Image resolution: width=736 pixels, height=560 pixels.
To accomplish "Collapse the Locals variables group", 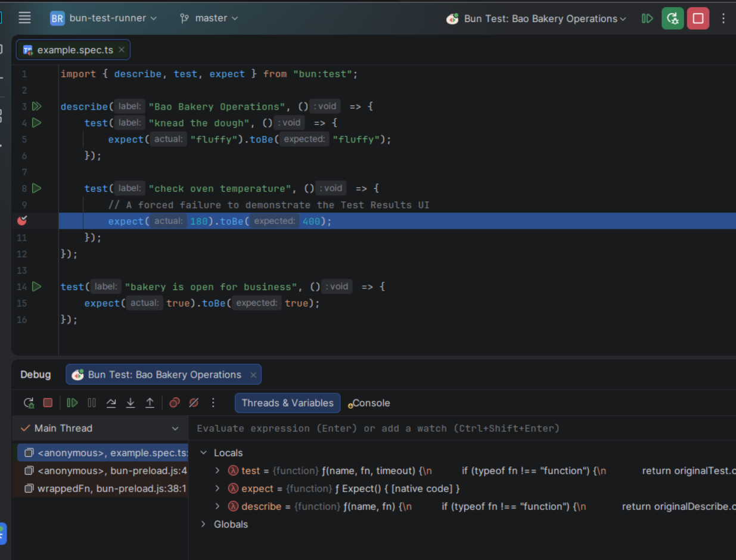I will (203, 453).
